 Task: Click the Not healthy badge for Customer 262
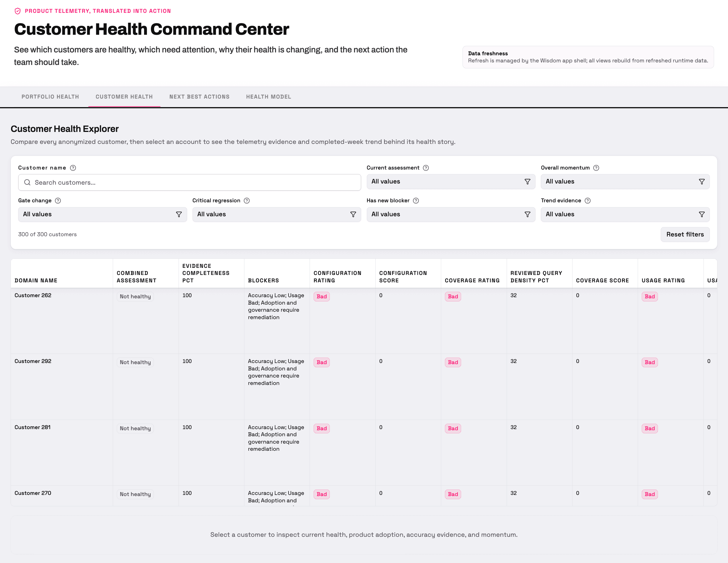click(135, 297)
